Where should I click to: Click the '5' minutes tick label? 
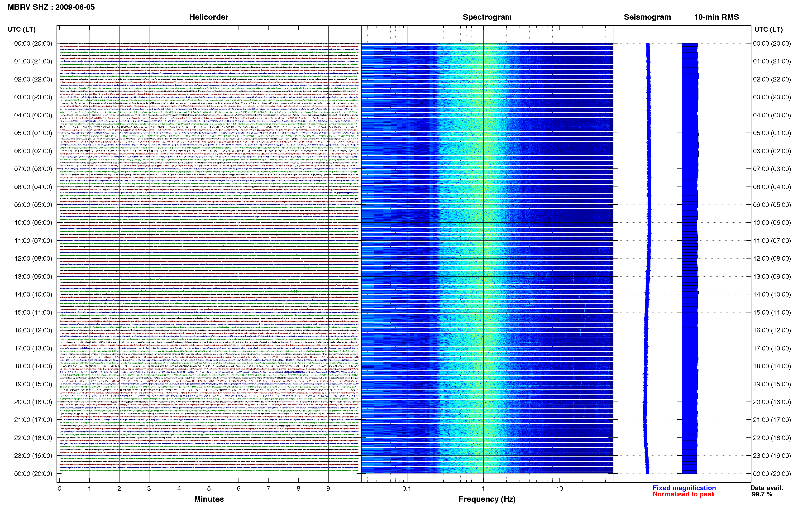209,489
